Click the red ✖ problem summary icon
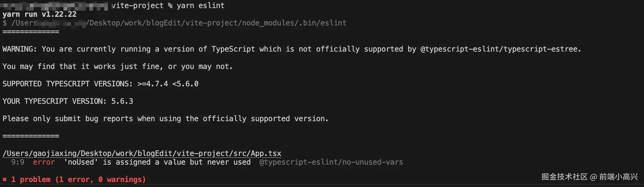 point(5,180)
